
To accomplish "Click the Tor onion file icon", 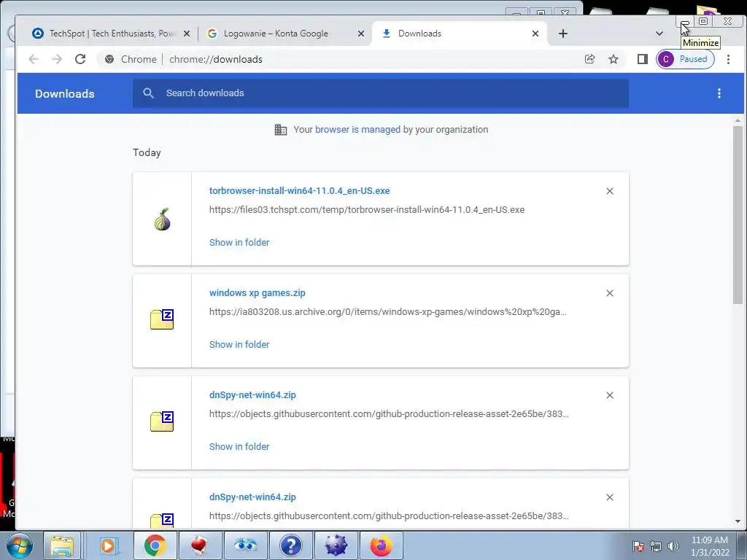I will point(162,219).
